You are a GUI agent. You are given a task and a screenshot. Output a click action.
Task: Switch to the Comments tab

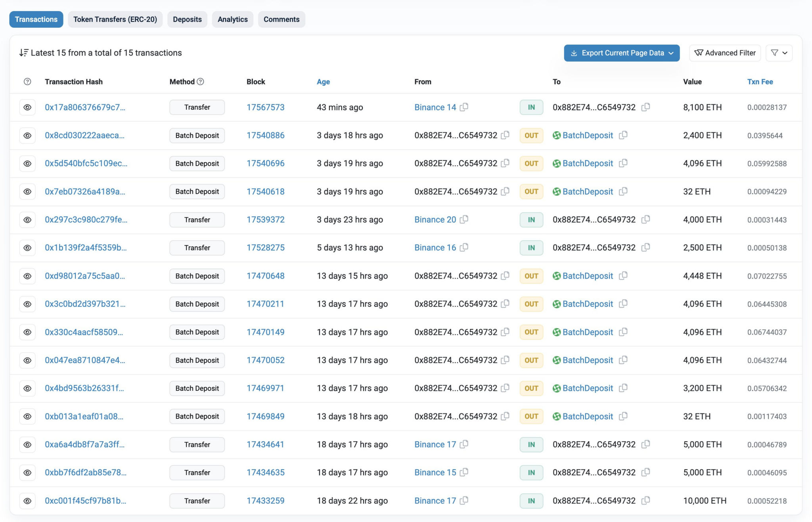(x=282, y=19)
